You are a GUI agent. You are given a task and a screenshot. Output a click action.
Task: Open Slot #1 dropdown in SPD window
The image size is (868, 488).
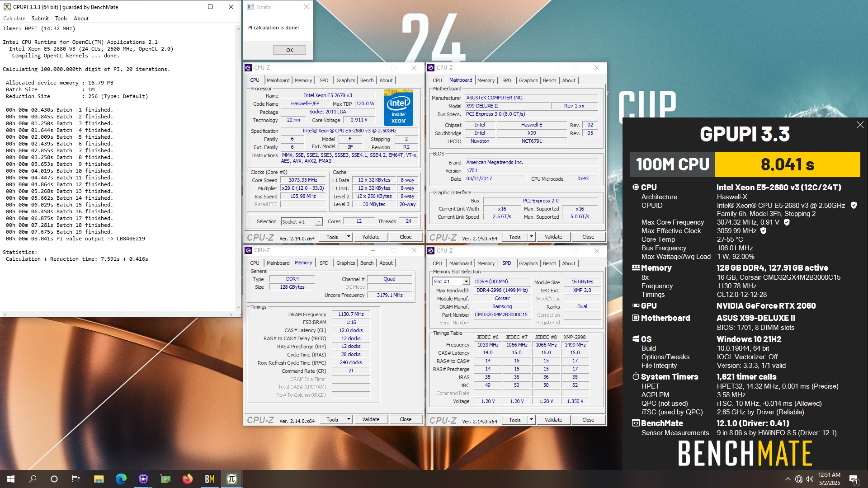451,282
